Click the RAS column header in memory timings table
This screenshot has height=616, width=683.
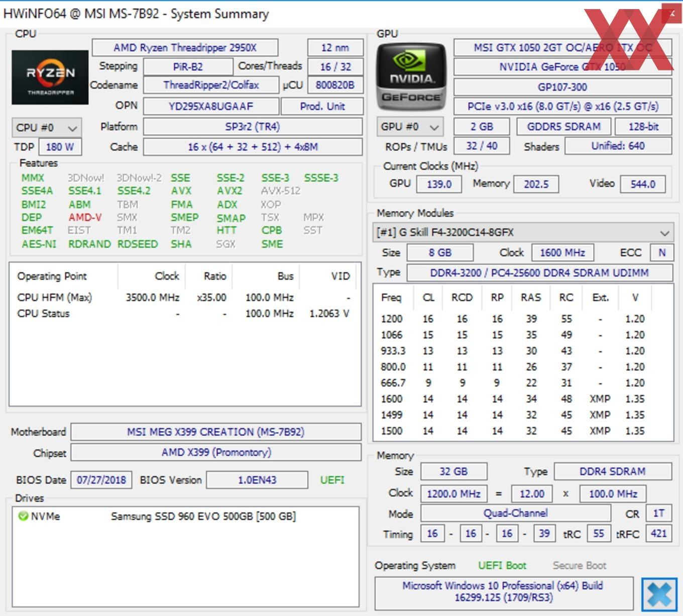coord(531,297)
